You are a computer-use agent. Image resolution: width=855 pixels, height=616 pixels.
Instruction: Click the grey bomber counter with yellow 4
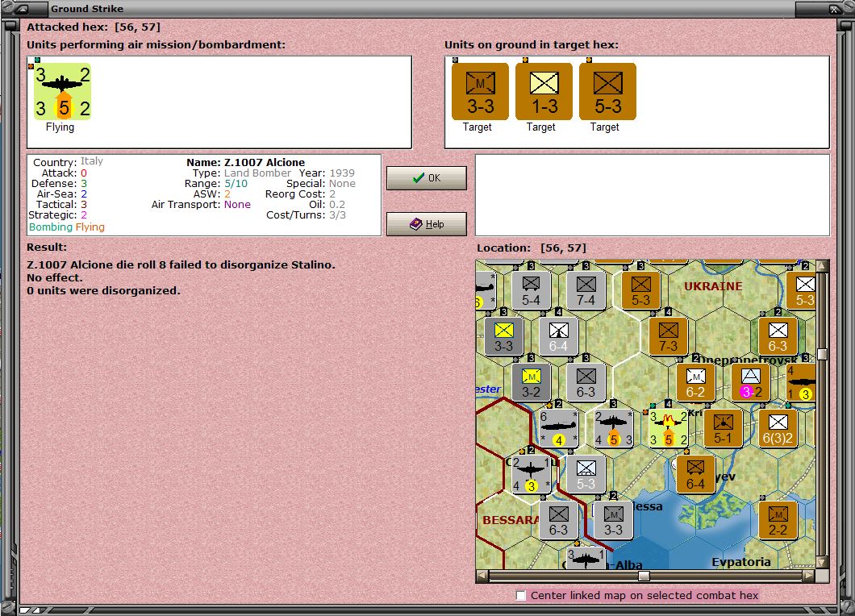pyautogui.click(x=558, y=428)
